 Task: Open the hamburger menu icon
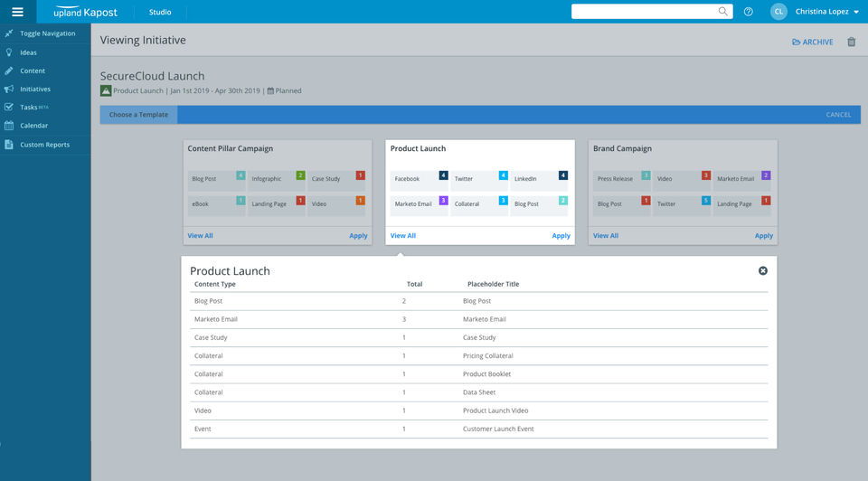click(x=18, y=12)
